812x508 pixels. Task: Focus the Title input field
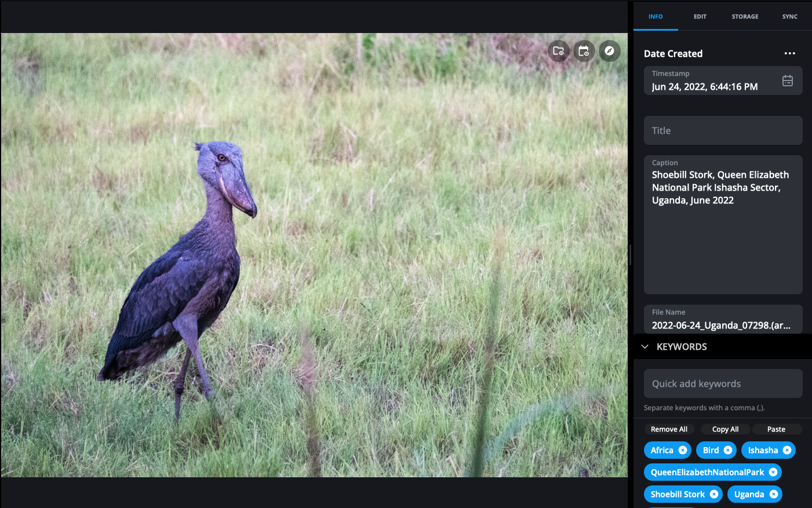point(723,130)
